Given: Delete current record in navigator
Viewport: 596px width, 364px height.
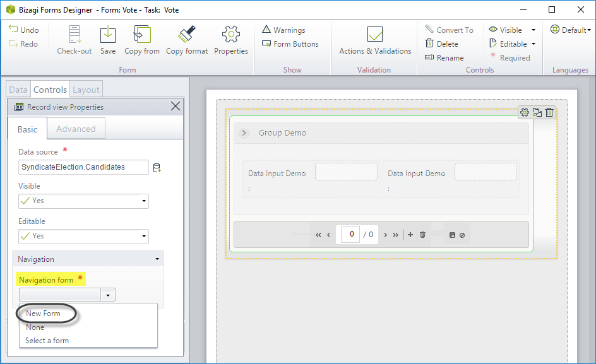Looking at the screenshot, I should click(422, 235).
